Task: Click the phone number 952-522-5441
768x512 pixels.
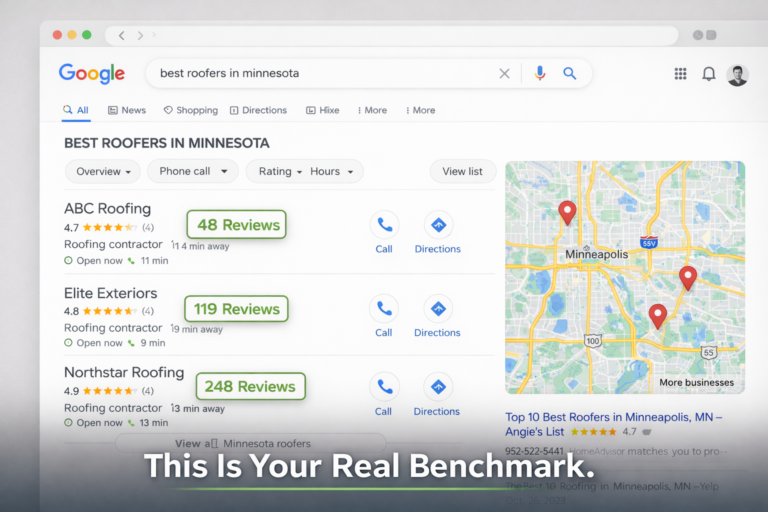Action: [x=534, y=451]
